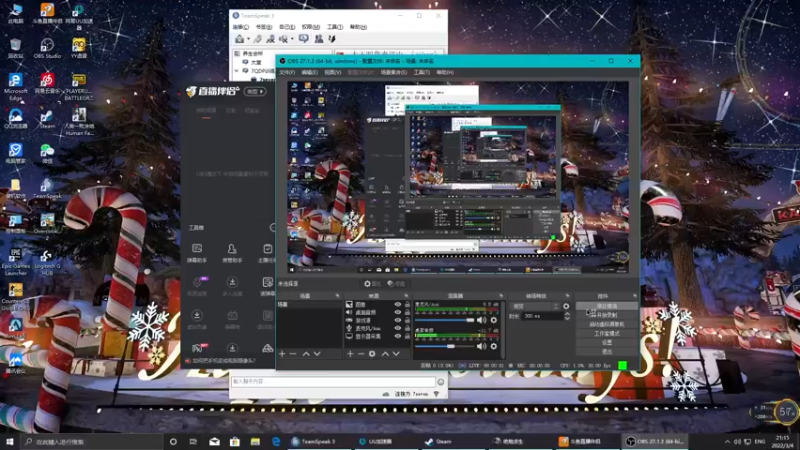This screenshot has height=450, width=800.
Task: Open OBS 工具(T) menu
Action: [421, 72]
